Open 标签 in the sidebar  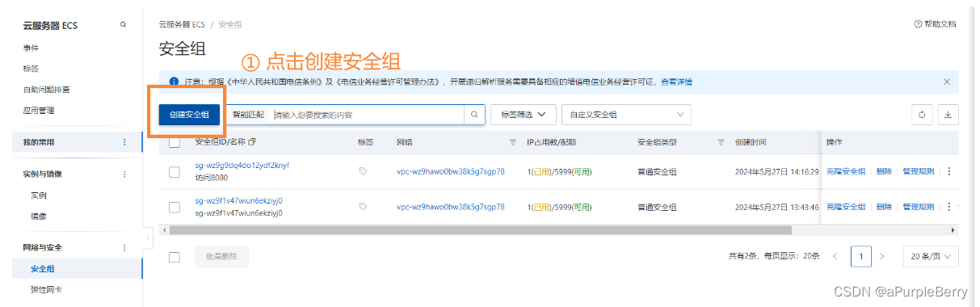31,69
